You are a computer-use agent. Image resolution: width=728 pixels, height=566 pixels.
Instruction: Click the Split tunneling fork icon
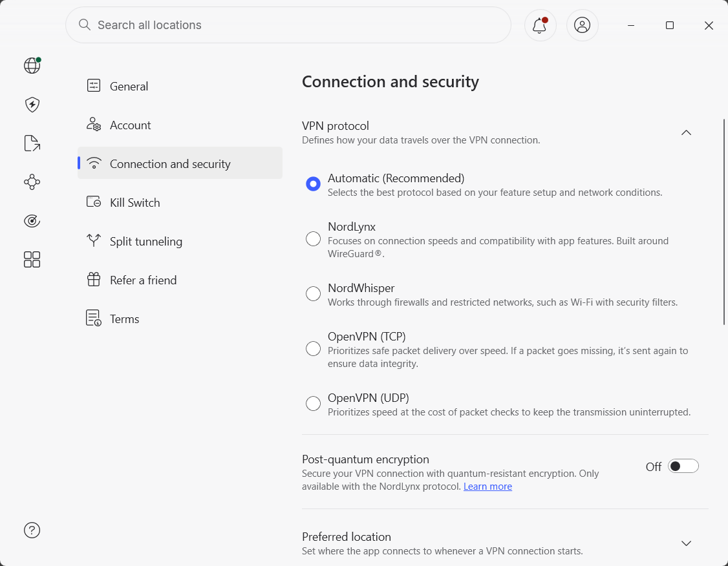pyautogui.click(x=94, y=240)
